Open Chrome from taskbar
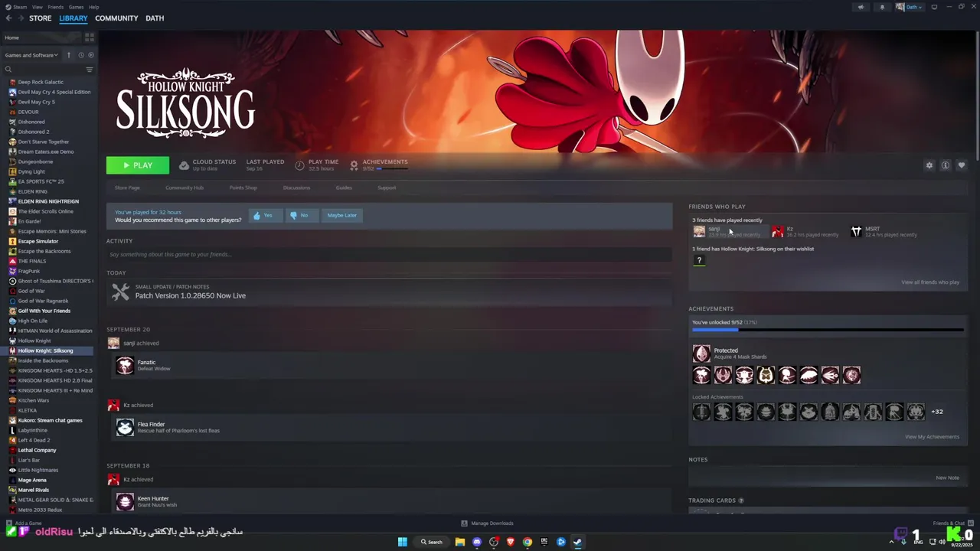The width and height of the screenshot is (980, 551). [x=528, y=542]
